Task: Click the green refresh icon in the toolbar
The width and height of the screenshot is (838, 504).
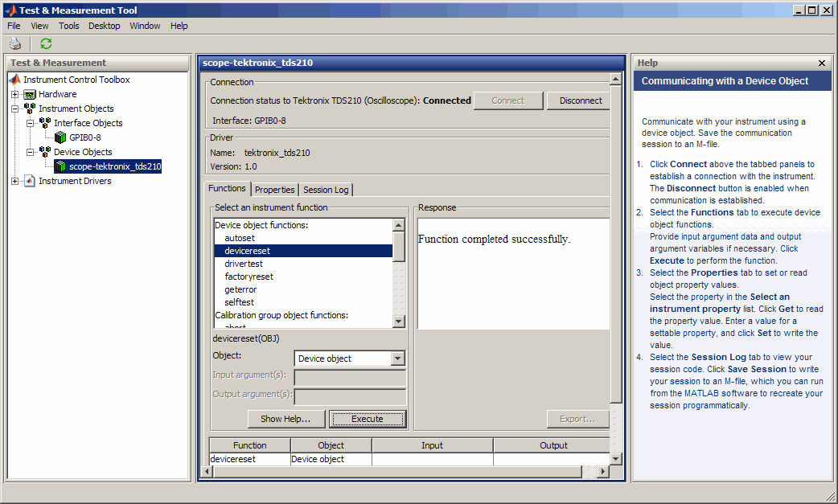Action: (46, 44)
